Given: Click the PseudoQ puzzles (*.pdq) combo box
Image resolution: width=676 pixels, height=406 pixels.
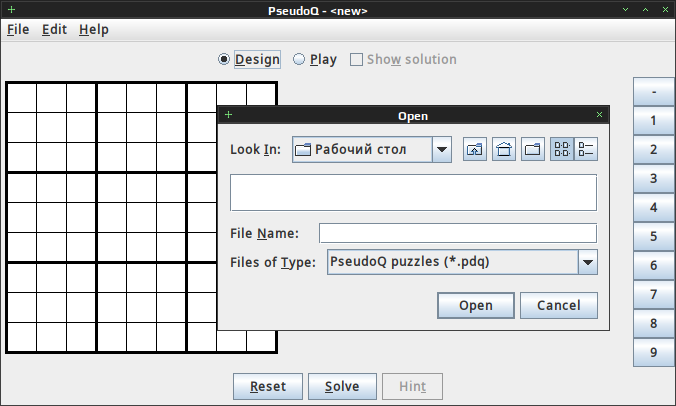Looking at the screenshot, I should pos(462,262).
